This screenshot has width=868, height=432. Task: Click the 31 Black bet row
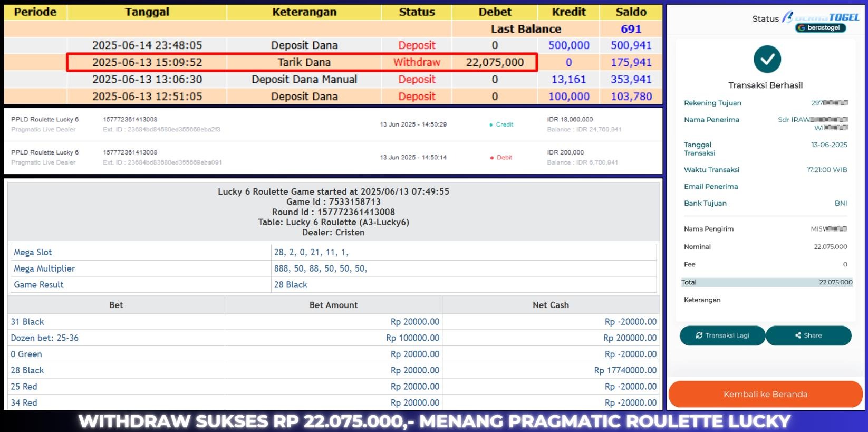point(333,322)
